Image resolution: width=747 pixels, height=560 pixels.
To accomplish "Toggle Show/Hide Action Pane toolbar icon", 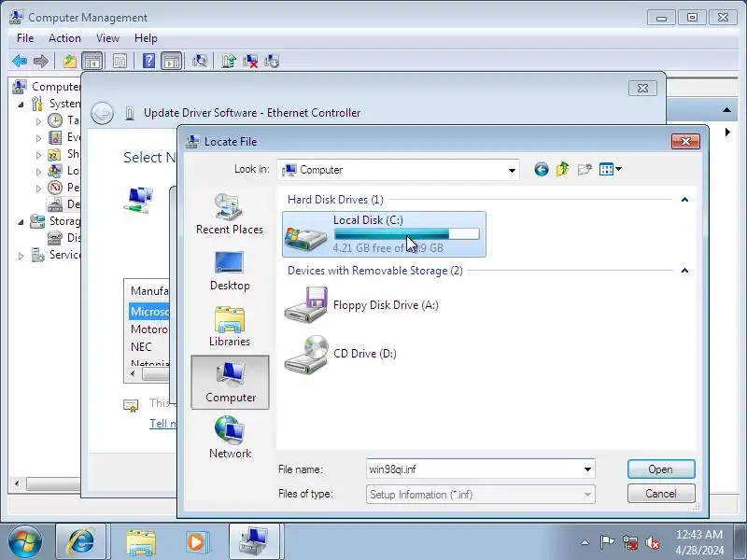I will (x=172, y=61).
